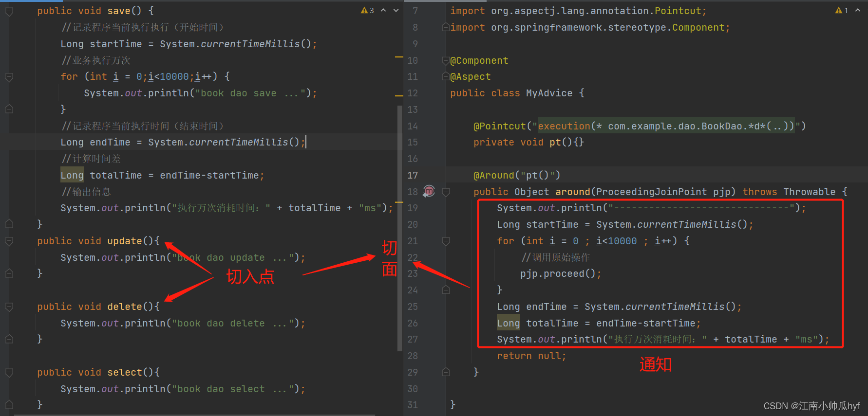Click the "return null;" statement
Viewport: 868px width, 416px height.
(531, 356)
